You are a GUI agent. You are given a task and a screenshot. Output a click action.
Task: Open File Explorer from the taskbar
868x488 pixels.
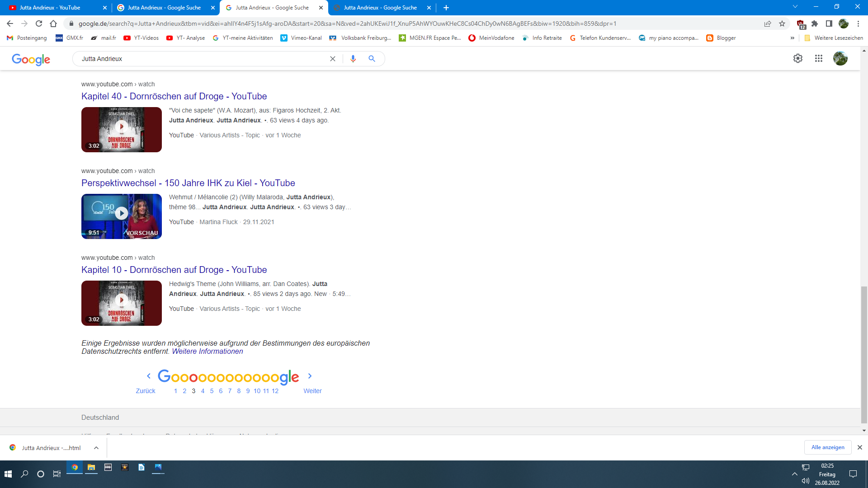(91, 468)
